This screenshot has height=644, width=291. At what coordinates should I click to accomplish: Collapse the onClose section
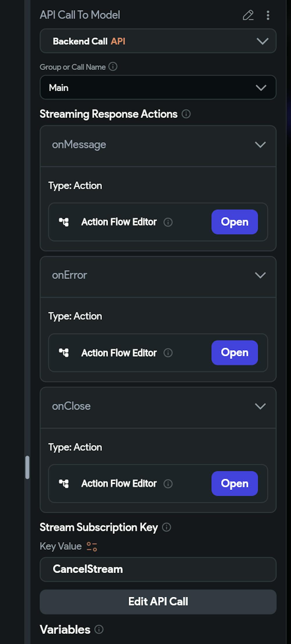pyautogui.click(x=260, y=406)
